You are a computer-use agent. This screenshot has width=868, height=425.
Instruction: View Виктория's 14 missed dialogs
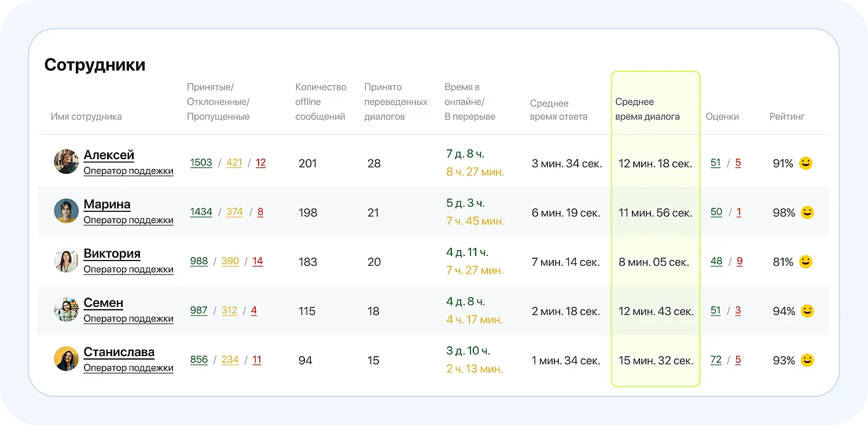pyautogui.click(x=258, y=261)
